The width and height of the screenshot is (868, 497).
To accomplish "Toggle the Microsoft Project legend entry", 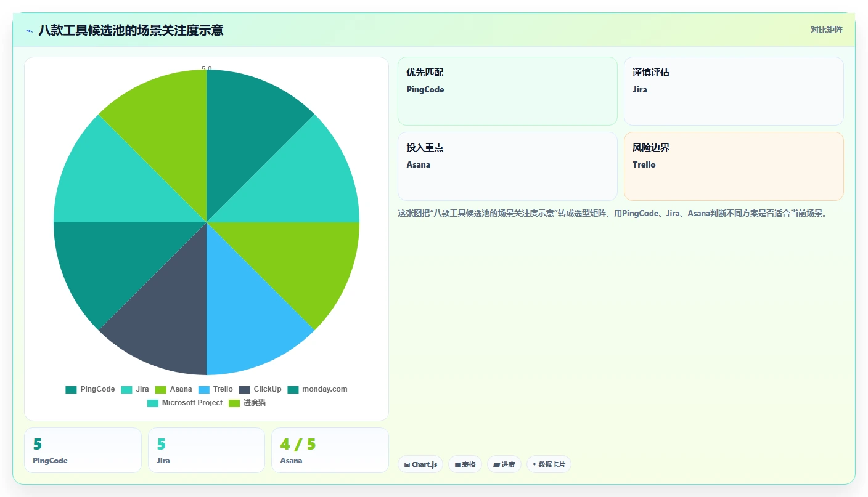I will point(185,403).
